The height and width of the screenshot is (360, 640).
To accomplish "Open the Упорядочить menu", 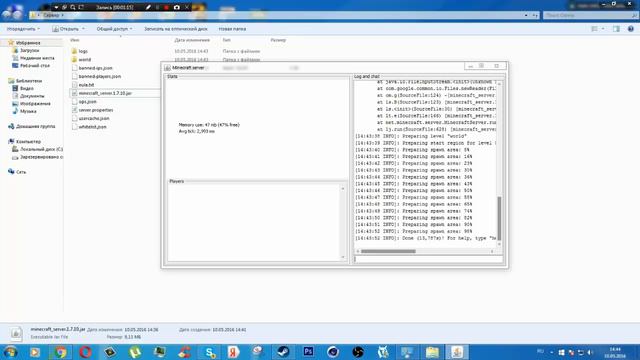I will coord(23,29).
